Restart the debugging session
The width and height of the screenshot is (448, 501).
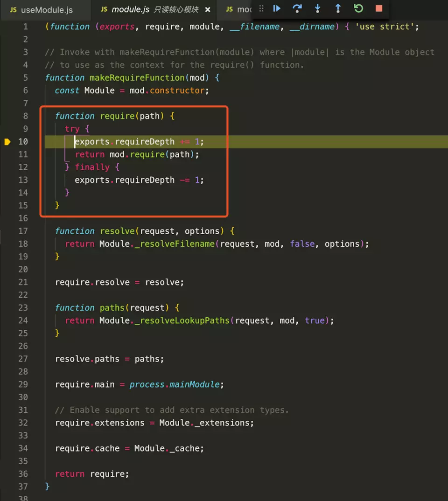coord(358,8)
